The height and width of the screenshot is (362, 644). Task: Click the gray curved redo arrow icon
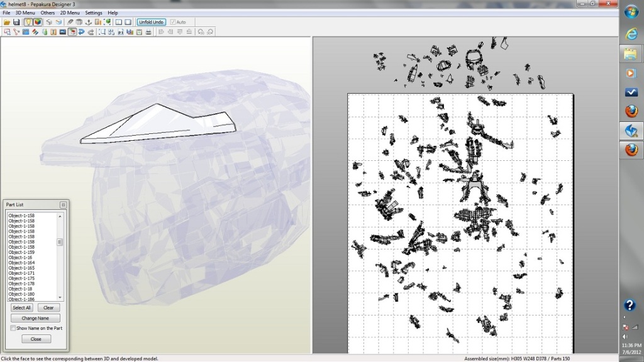(91, 32)
